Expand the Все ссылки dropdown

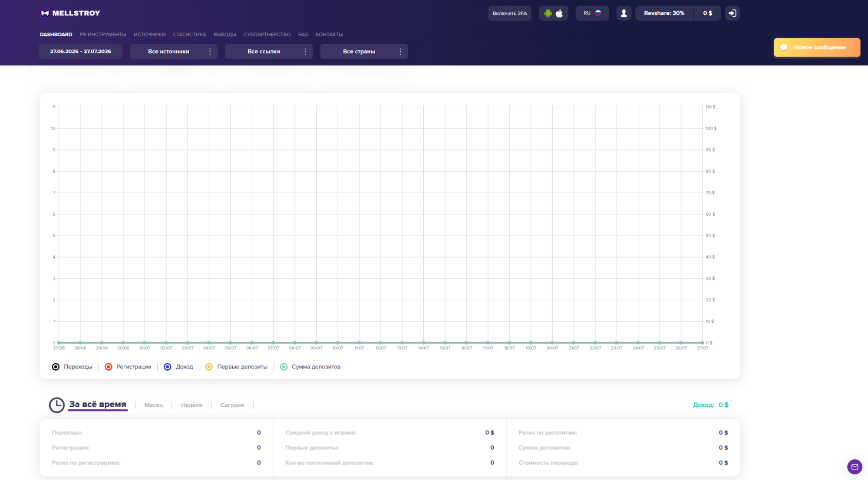point(269,51)
